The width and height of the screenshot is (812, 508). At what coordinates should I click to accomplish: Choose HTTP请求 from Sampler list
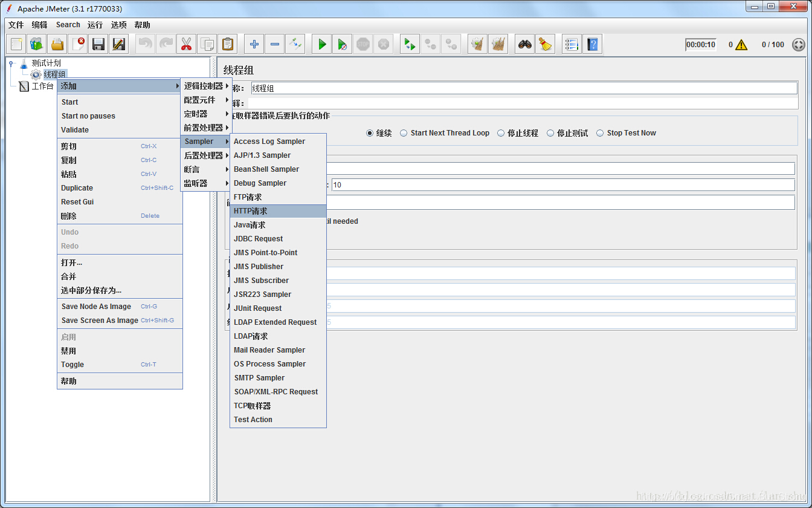[x=278, y=211]
